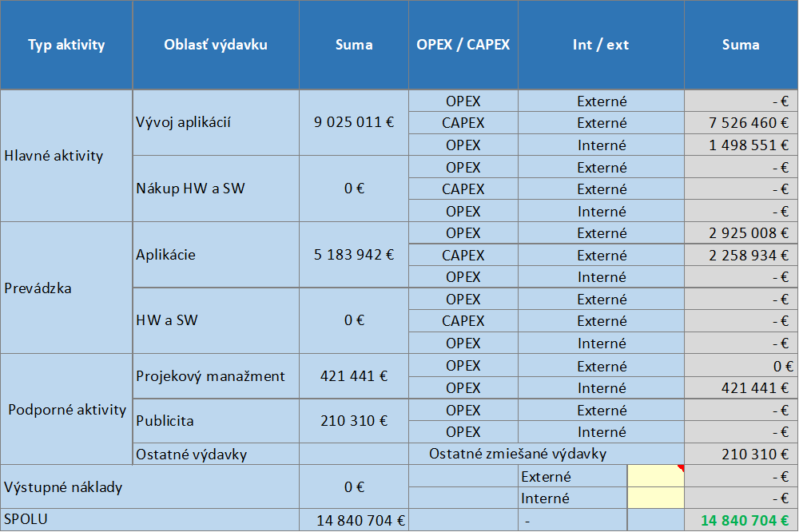
Task: Click the value 5 183 942 €
Action: pos(354,255)
